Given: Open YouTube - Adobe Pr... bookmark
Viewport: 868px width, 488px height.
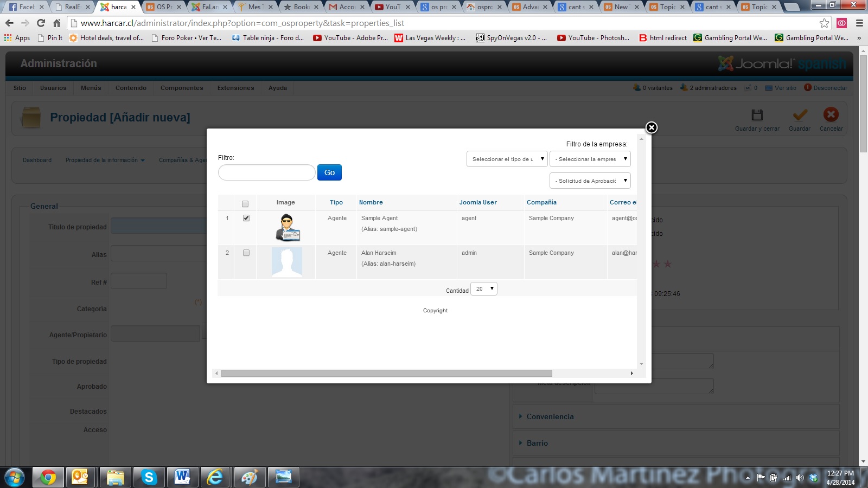Looking at the screenshot, I should (350, 38).
